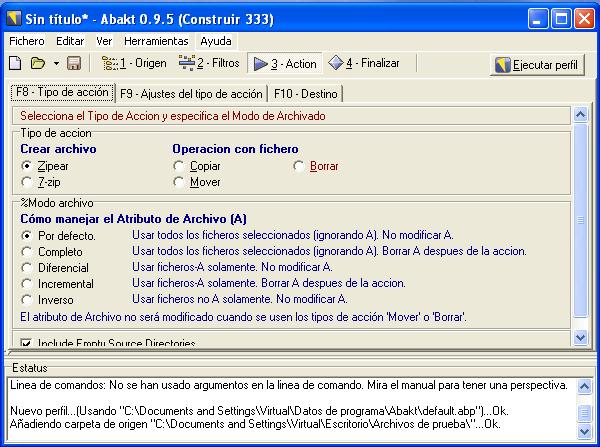Open the Editar menu

pyautogui.click(x=70, y=41)
